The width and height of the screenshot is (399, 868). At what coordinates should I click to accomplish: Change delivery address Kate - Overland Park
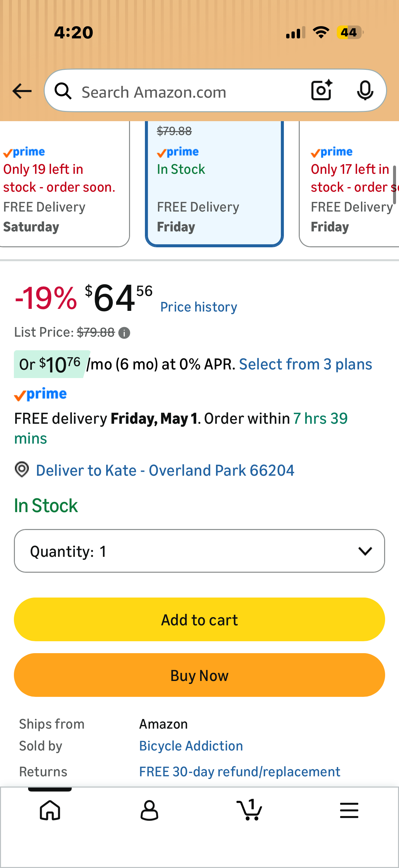pos(165,470)
